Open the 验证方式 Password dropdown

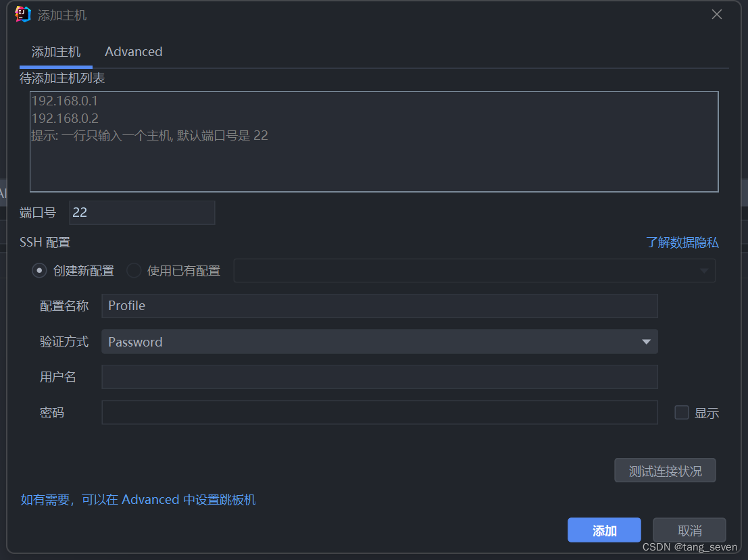tap(379, 342)
